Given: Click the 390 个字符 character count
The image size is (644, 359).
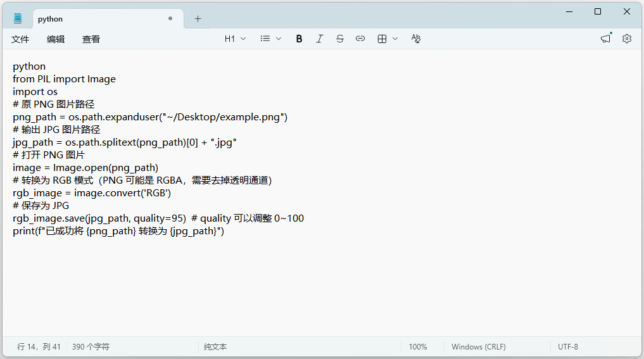Looking at the screenshot, I should click(x=91, y=347).
